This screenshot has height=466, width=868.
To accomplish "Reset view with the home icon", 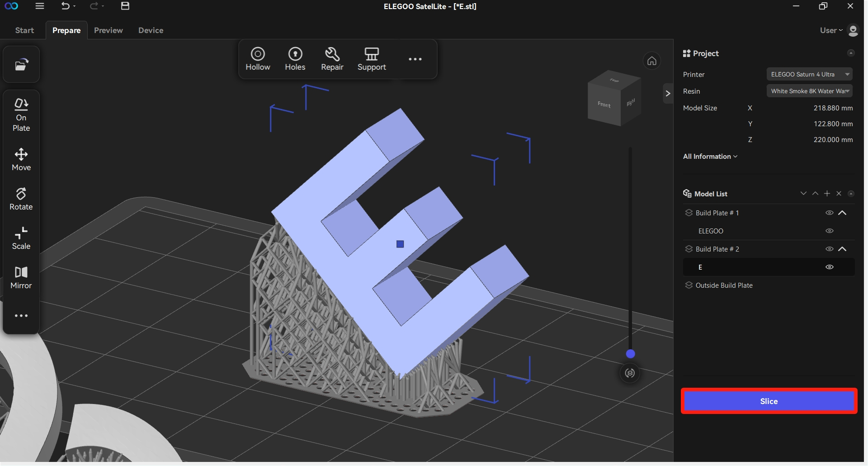I will pos(651,61).
